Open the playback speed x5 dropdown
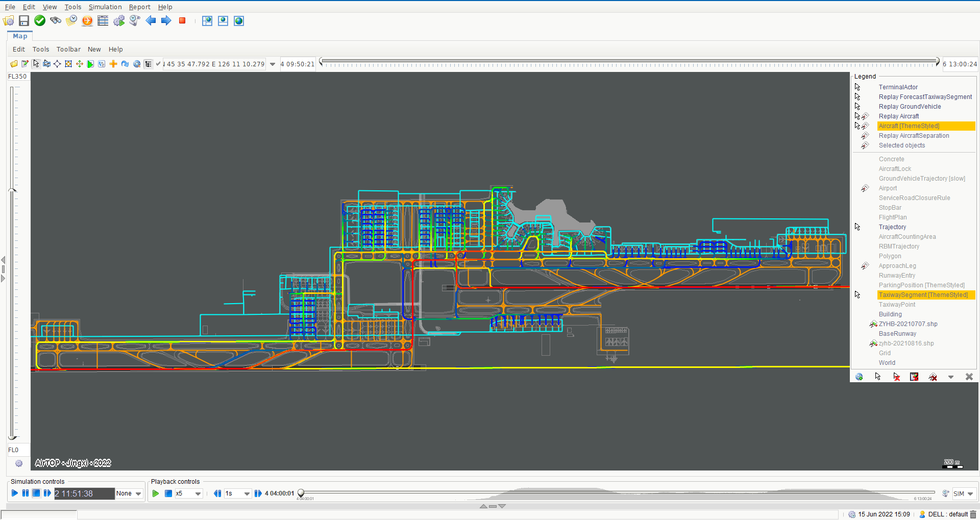This screenshot has height=520, width=980. point(198,493)
